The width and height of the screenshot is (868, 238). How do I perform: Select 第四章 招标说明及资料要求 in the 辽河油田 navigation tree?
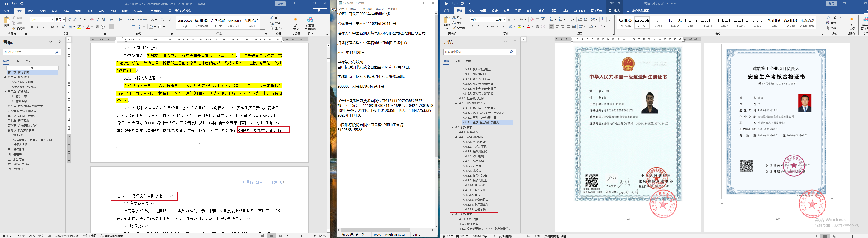click(25, 106)
